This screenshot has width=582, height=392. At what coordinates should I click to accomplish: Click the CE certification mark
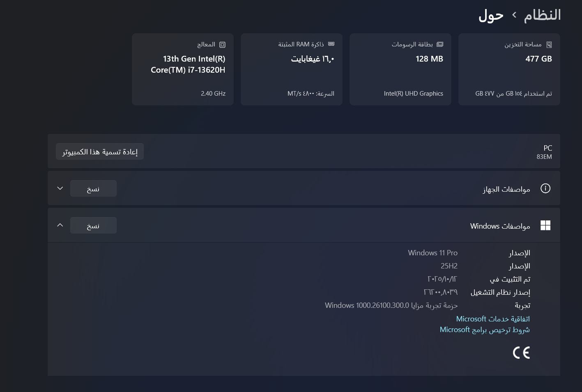click(521, 353)
